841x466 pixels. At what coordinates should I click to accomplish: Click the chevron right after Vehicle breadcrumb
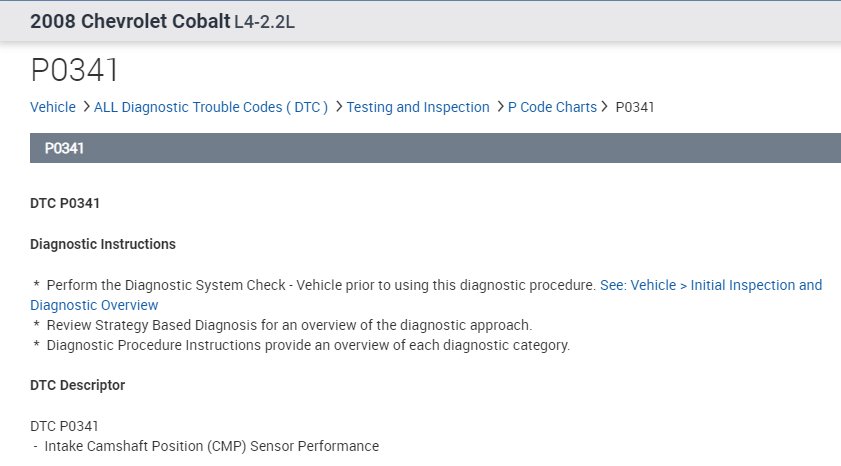pyautogui.click(x=86, y=107)
